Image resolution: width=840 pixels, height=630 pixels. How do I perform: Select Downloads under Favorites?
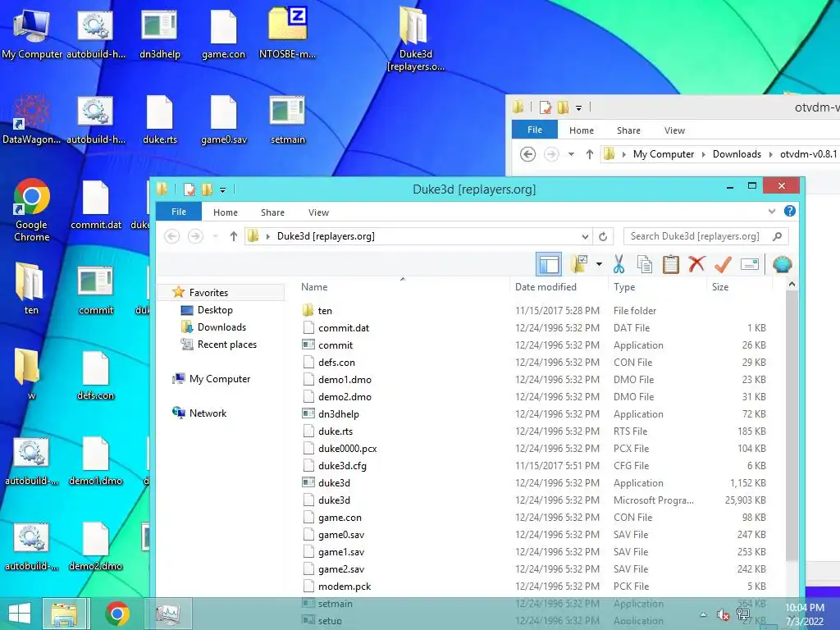coord(221,326)
